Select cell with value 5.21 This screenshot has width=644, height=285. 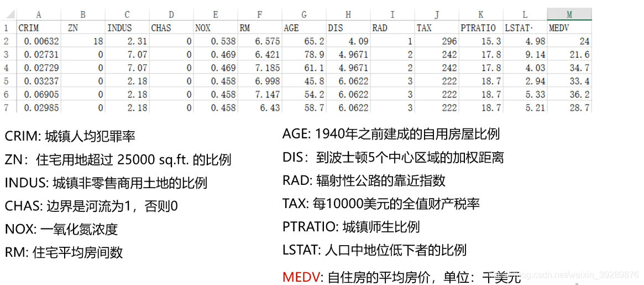(525, 108)
